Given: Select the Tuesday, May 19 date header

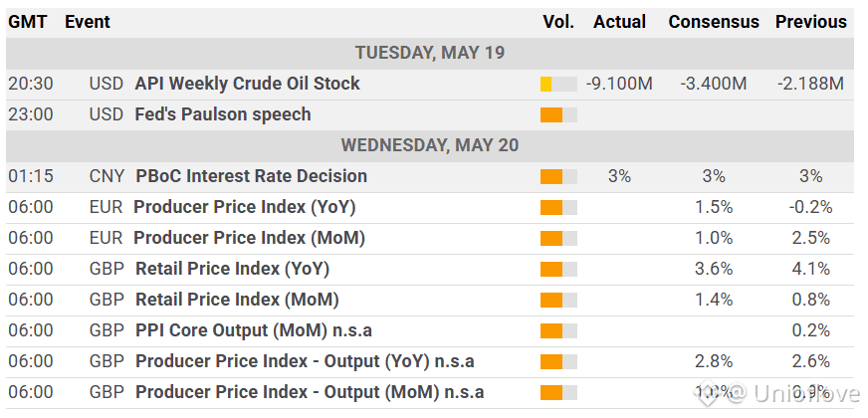Looking at the screenshot, I should click(430, 53).
